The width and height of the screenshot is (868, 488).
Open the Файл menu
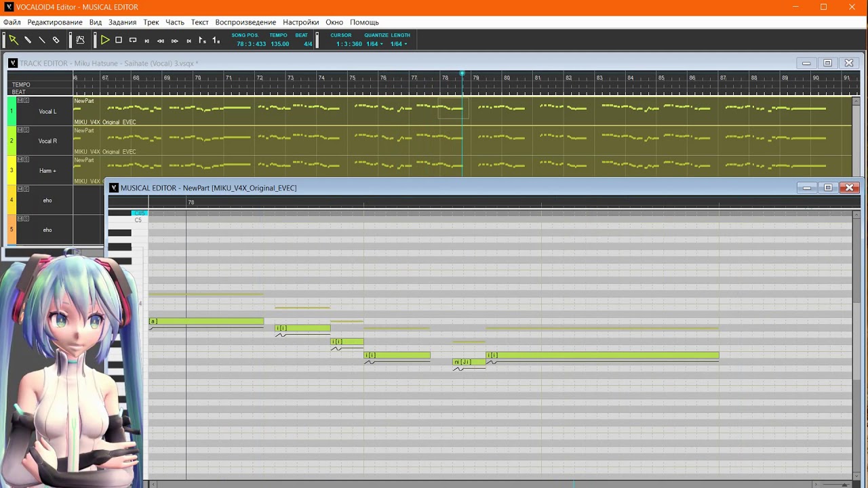click(x=12, y=22)
